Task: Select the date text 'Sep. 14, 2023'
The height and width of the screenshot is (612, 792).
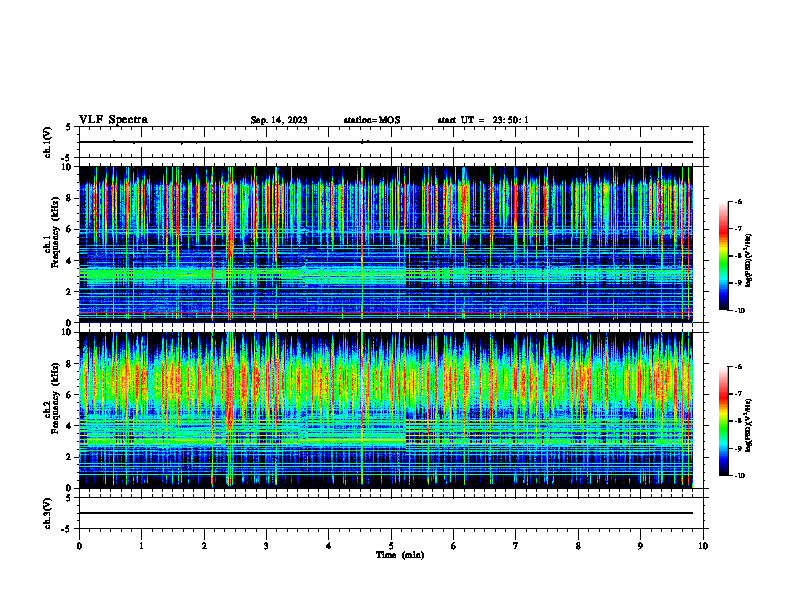Action: point(279,120)
